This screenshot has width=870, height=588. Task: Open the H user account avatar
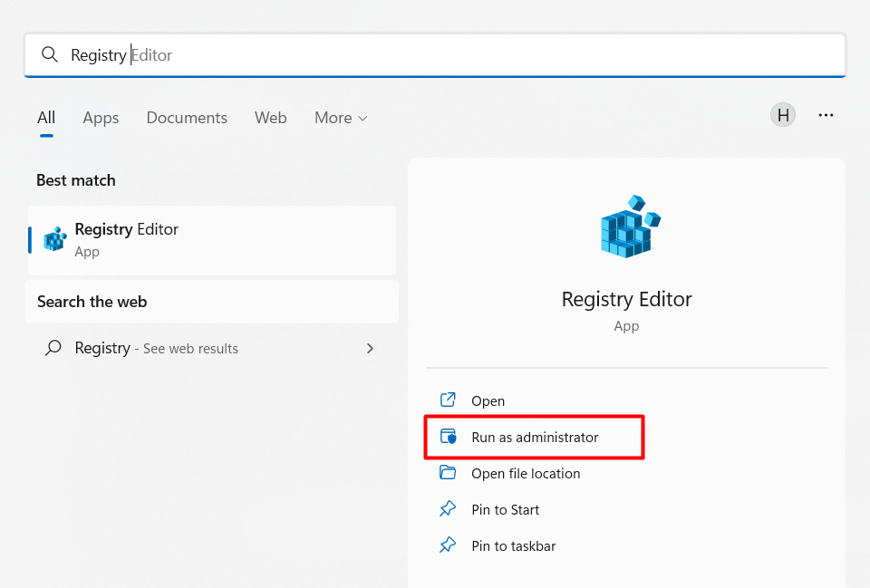coord(783,115)
